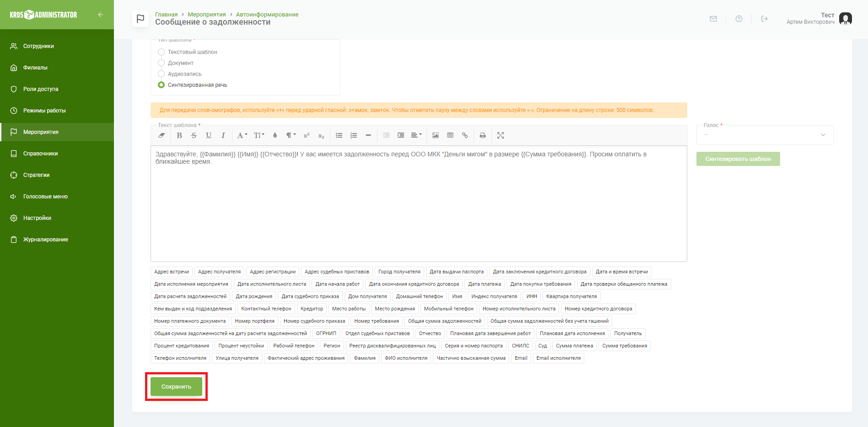Insert the Сумма платежа variable tag
868x427 pixels.
574,346
